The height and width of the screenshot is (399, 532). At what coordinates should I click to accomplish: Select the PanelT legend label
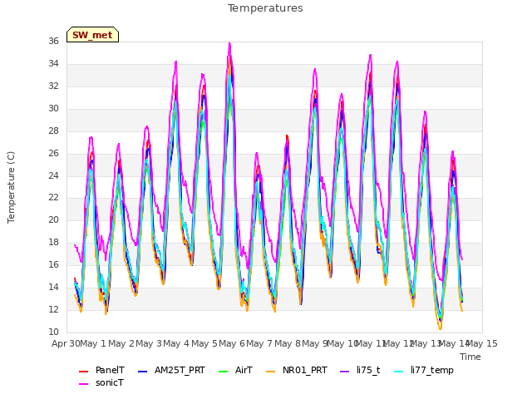pyautogui.click(x=110, y=370)
